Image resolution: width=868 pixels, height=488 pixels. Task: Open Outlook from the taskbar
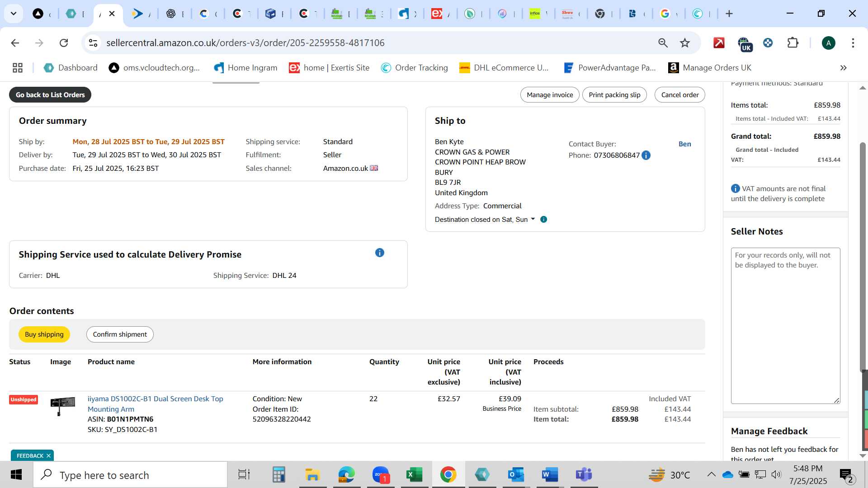pos(516,475)
